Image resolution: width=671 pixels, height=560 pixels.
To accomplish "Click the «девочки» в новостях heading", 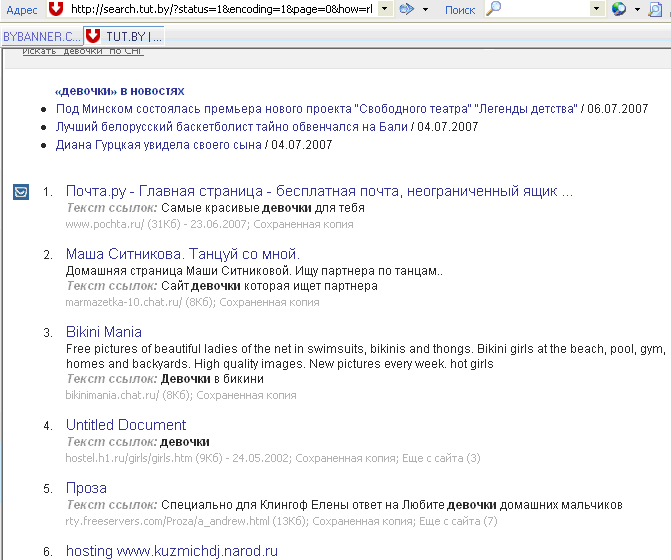I will tap(119, 91).
